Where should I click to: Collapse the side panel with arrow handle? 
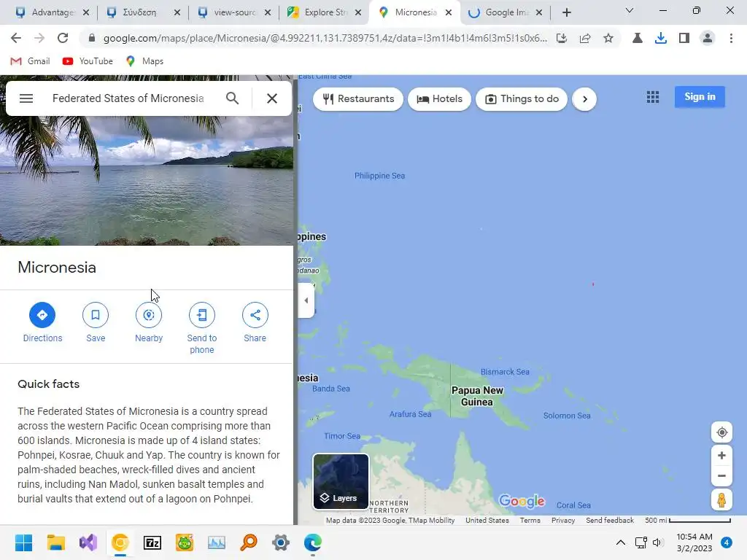click(x=306, y=300)
